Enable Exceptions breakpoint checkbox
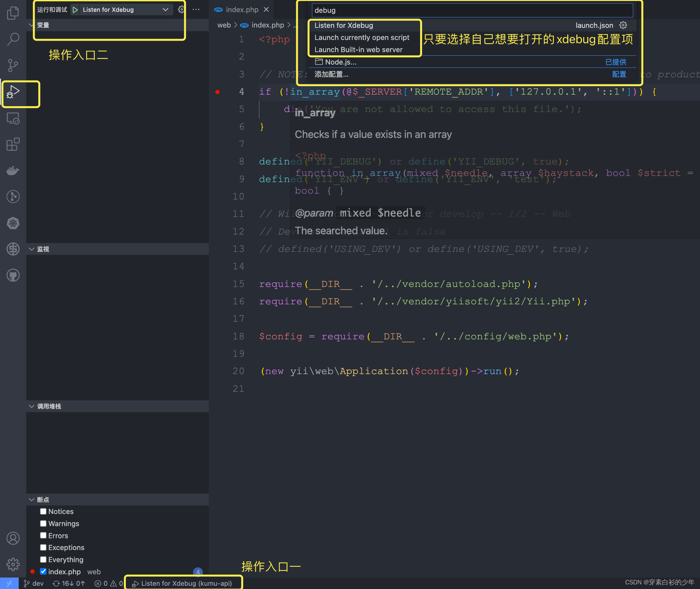This screenshot has height=589, width=700. pos(43,547)
